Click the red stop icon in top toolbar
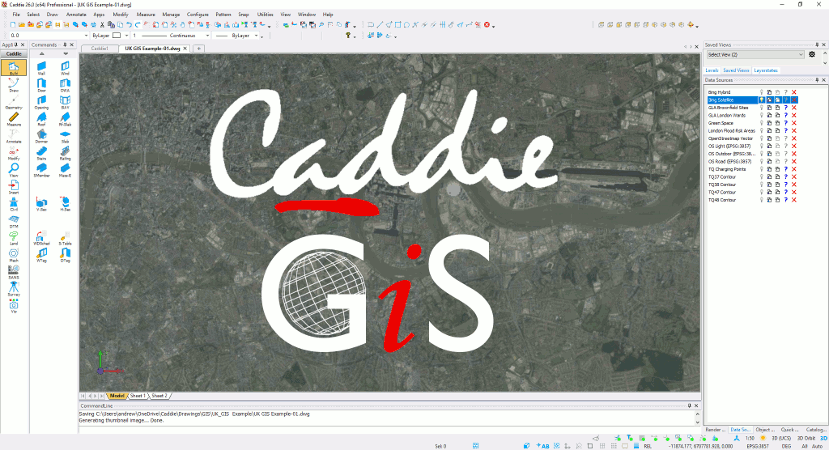Image resolution: width=829 pixels, height=450 pixels. 487,25
